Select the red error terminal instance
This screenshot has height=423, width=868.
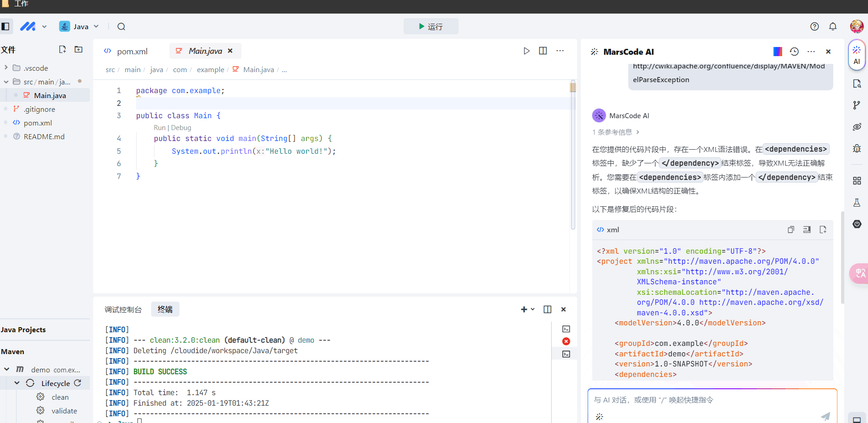click(566, 341)
